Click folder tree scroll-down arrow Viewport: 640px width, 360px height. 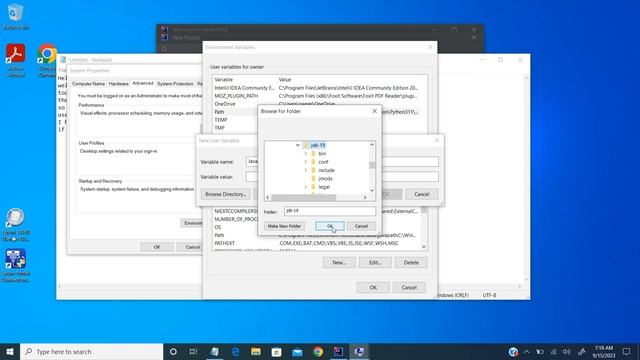(x=372, y=190)
